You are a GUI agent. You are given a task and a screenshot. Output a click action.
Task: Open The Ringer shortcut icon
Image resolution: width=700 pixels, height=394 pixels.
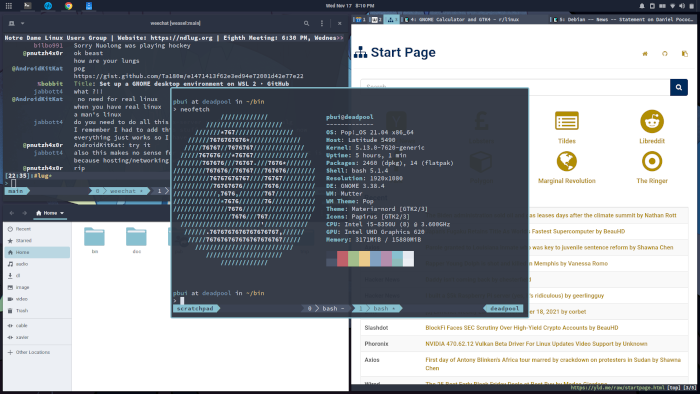tap(652, 162)
